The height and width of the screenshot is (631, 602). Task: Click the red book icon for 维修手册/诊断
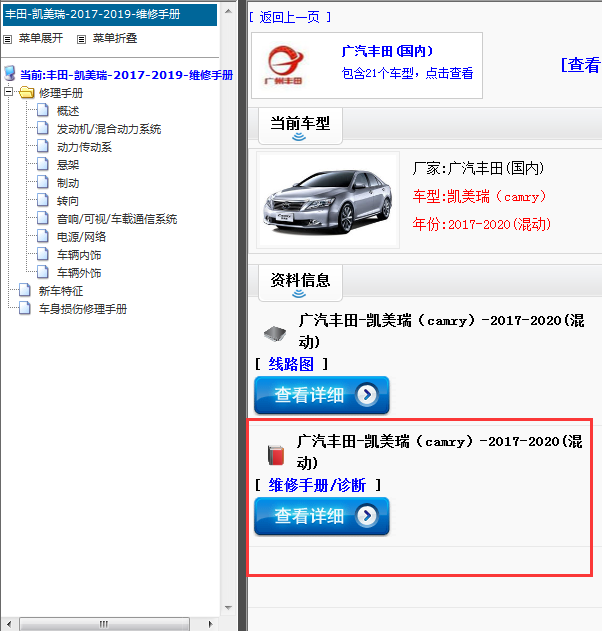pyautogui.click(x=276, y=455)
